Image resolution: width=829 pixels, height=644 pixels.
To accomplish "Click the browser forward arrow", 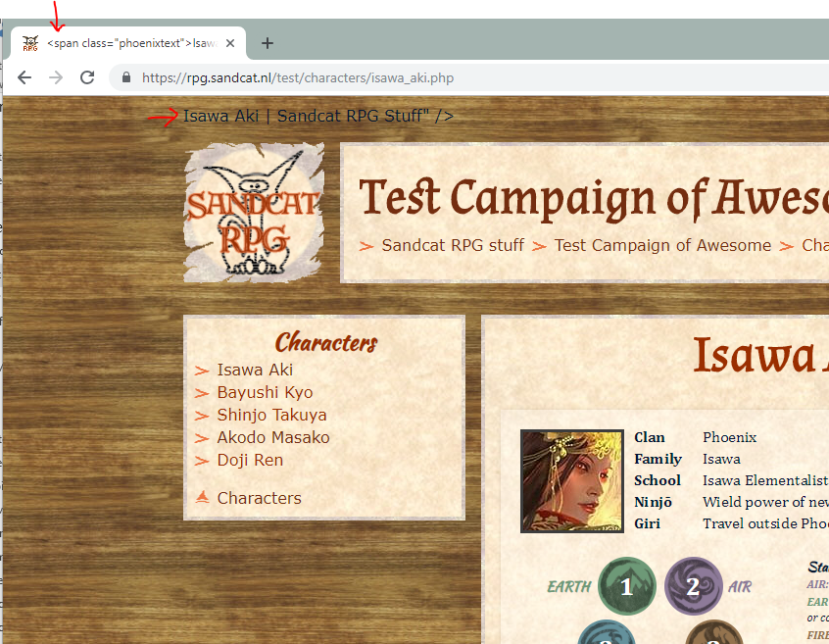I will coord(56,77).
